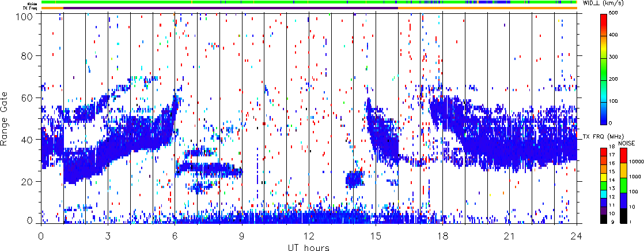644x251 pixels.
Task: Select the "TX FRQ (MHz)" legend title
Action: (x=602, y=136)
